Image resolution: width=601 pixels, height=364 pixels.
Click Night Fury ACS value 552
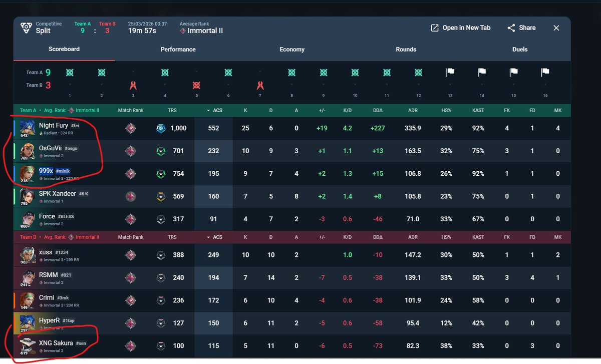coord(214,128)
